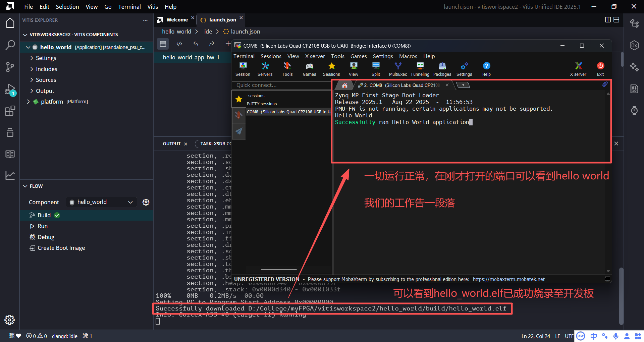Toggle the editor split layout icon top right
The image size is (644, 342).
[x=608, y=20]
